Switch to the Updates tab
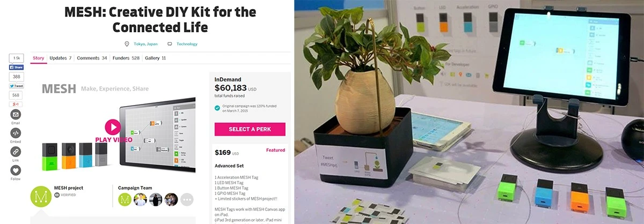The height and width of the screenshot is (224, 644). click(x=61, y=58)
